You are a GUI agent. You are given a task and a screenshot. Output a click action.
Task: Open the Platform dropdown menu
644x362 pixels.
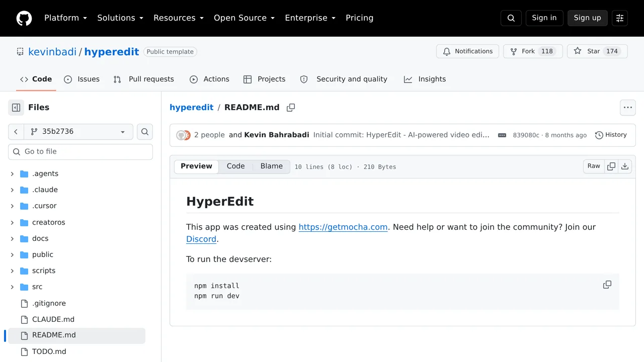click(x=66, y=18)
